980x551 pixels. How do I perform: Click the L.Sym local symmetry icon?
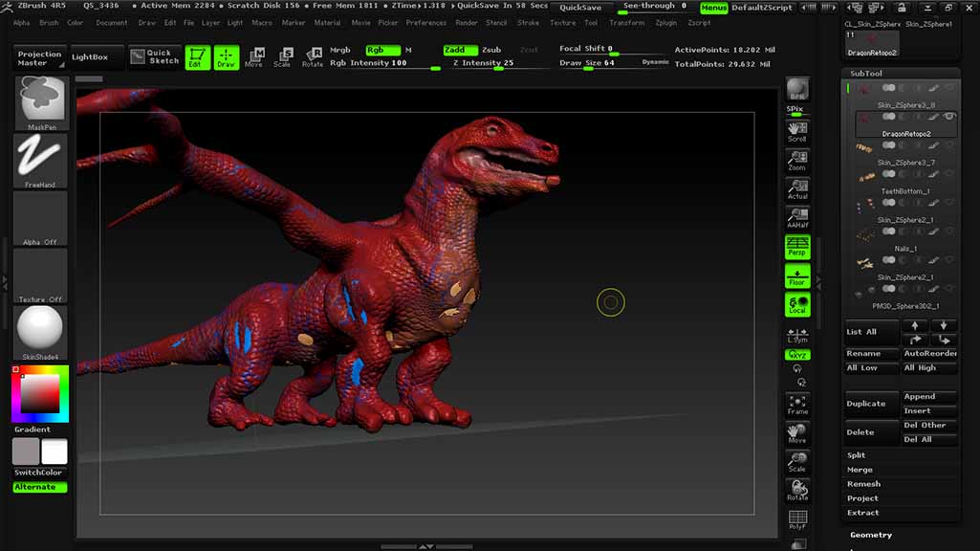click(x=797, y=336)
